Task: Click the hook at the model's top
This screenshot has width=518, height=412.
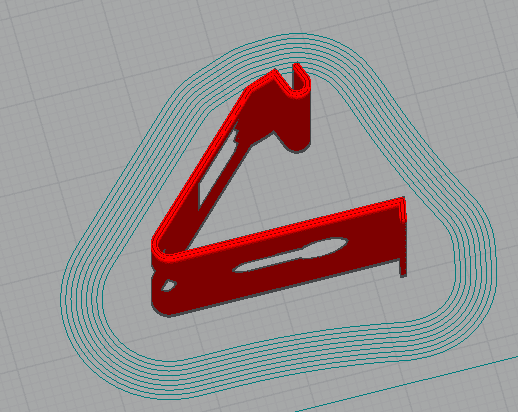Action: (298, 82)
